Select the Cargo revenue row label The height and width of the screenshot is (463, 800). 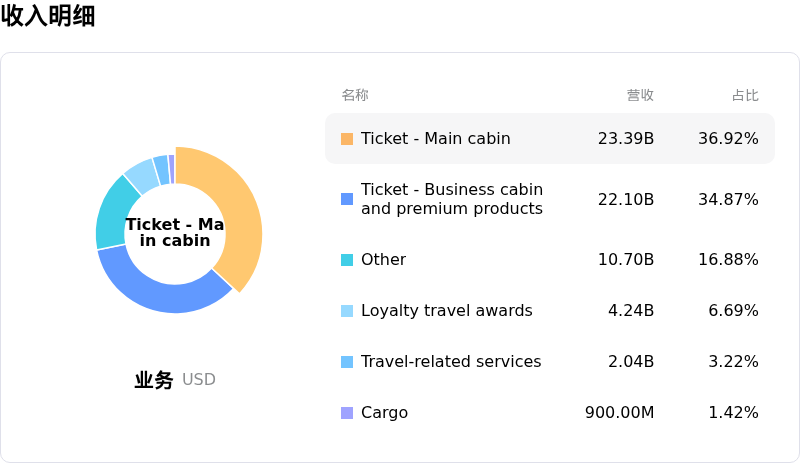click(384, 413)
